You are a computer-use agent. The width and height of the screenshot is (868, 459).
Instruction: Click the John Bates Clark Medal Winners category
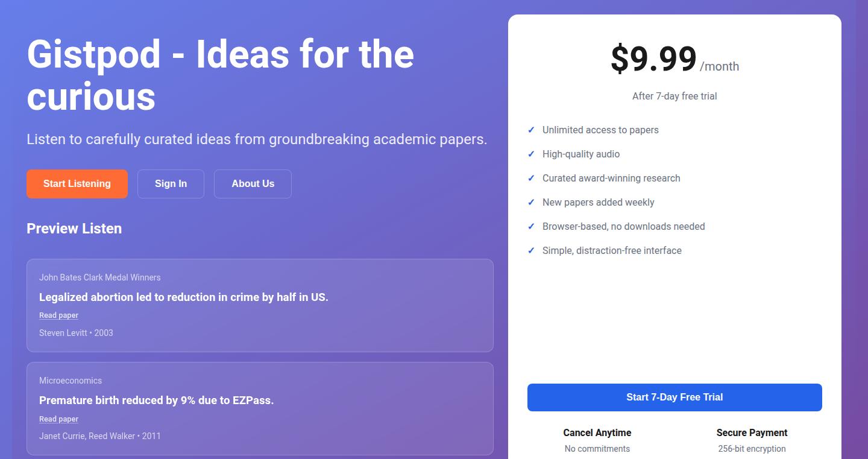100,277
